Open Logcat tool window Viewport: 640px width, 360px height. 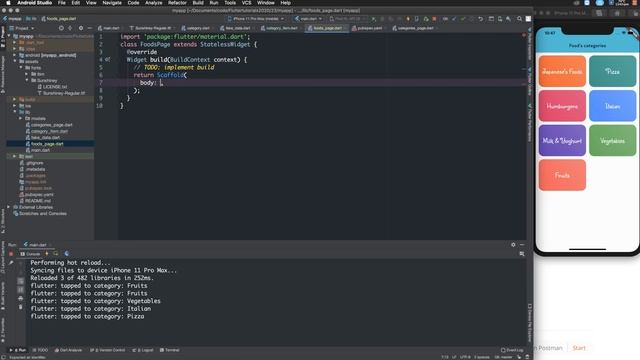tap(143, 350)
